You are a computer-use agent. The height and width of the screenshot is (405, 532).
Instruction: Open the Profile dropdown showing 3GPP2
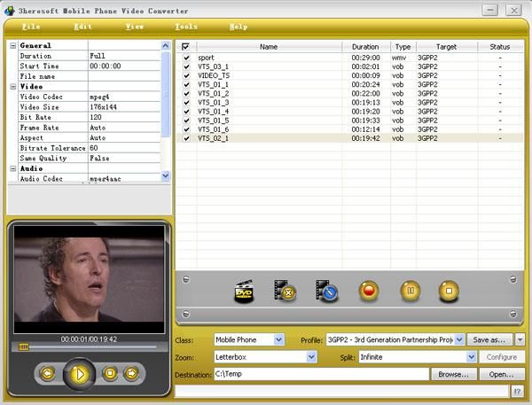coord(459,339)
